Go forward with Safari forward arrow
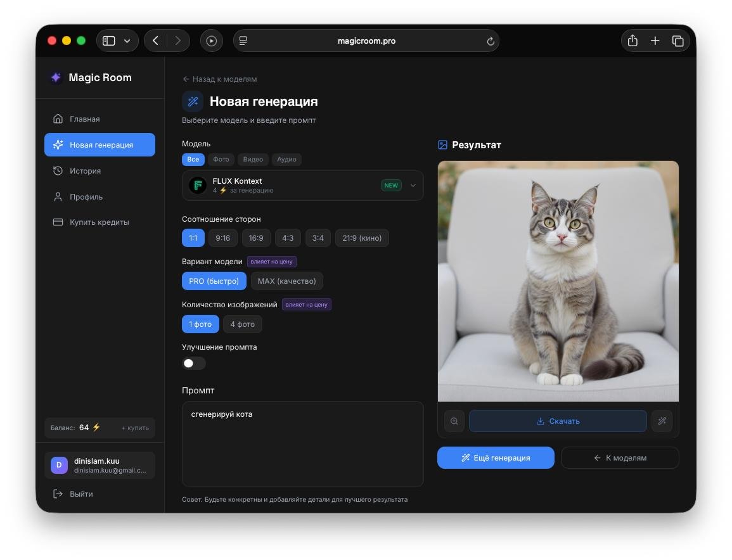Image resolution: width=732 pixels, height=560 pixels. (178, 41)
